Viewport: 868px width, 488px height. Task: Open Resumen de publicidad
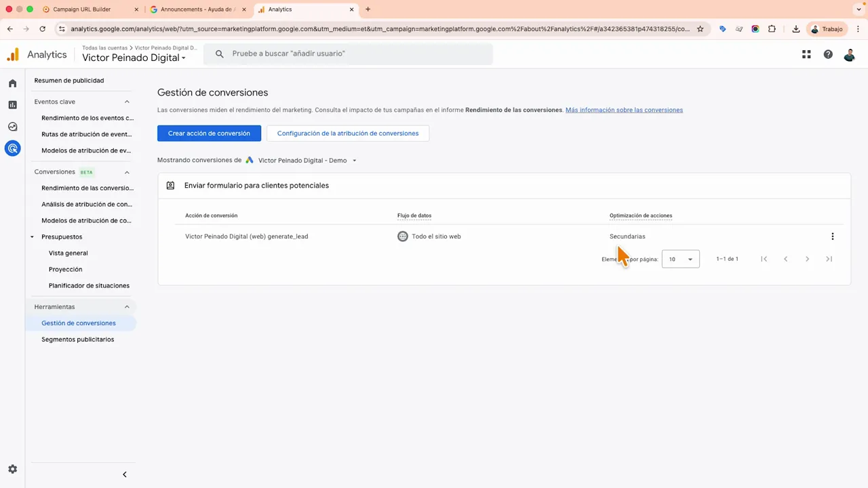pyautogui.click(x=69, y=81)
